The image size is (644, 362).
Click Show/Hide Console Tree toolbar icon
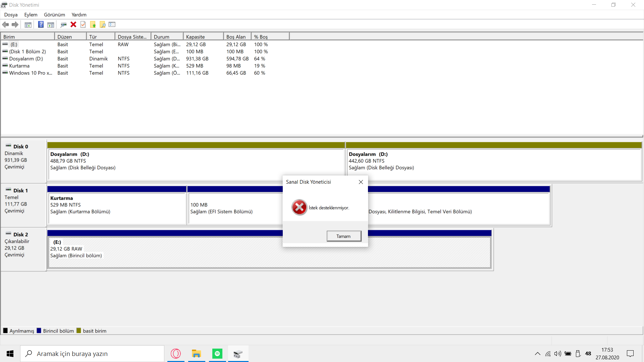click(x=28, y=24)
